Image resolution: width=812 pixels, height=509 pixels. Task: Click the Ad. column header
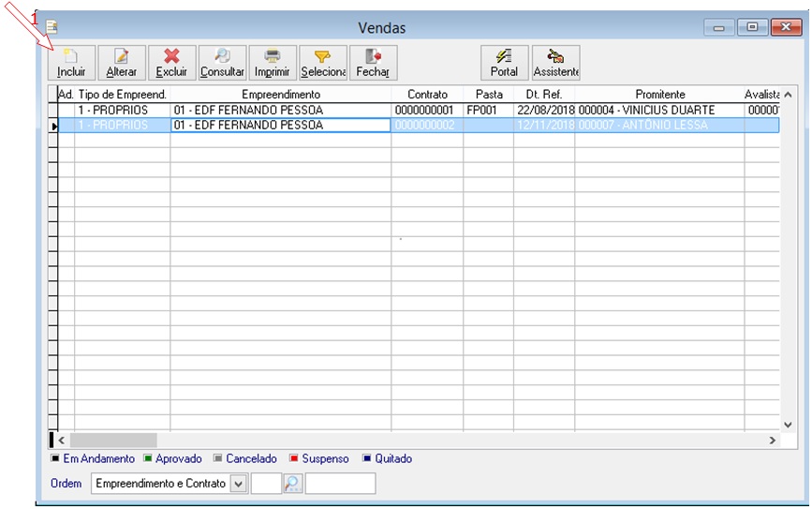pos(66,95)
